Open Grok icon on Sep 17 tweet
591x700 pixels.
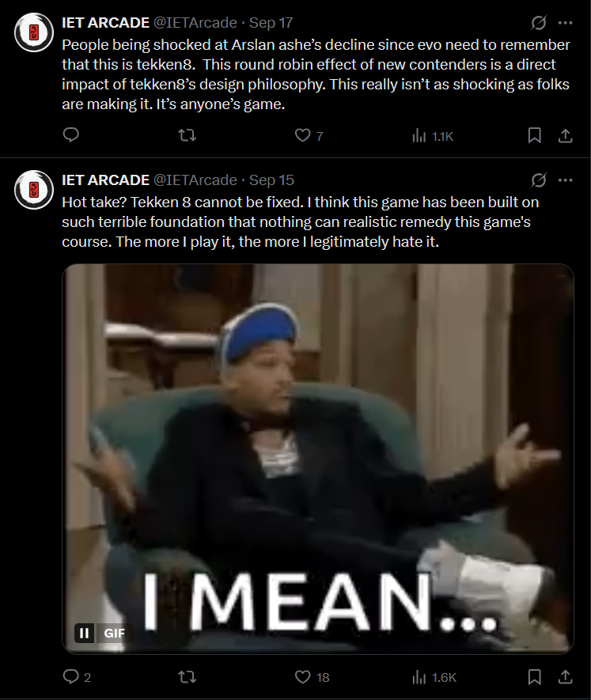click(x=538, y=22)
